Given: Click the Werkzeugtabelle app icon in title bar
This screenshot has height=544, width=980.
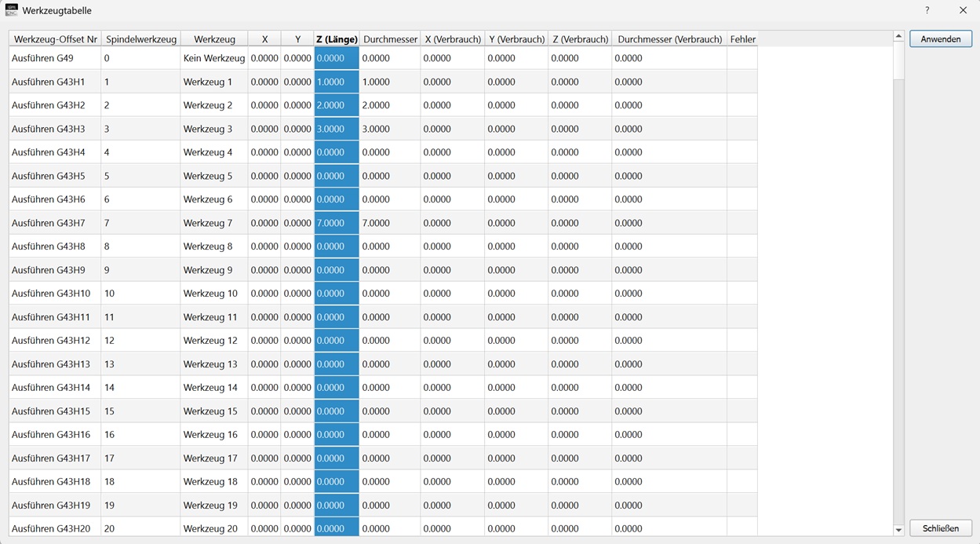Looking at the screenshot, I should pos(11,10).
